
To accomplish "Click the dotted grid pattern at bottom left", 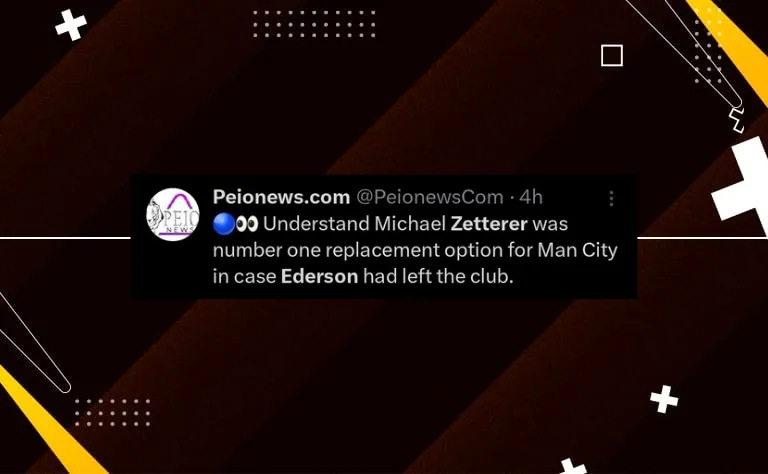I will (x=112, y=412).
